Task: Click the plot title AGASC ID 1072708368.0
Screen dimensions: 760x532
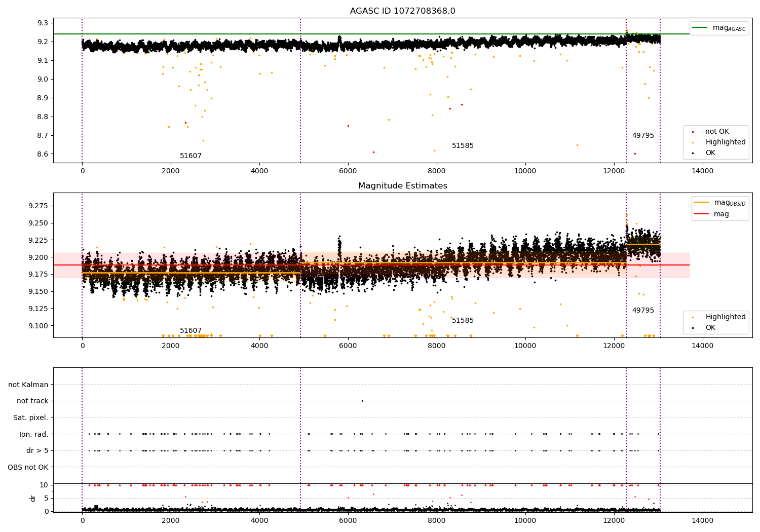Action: (x=402, y=11)
